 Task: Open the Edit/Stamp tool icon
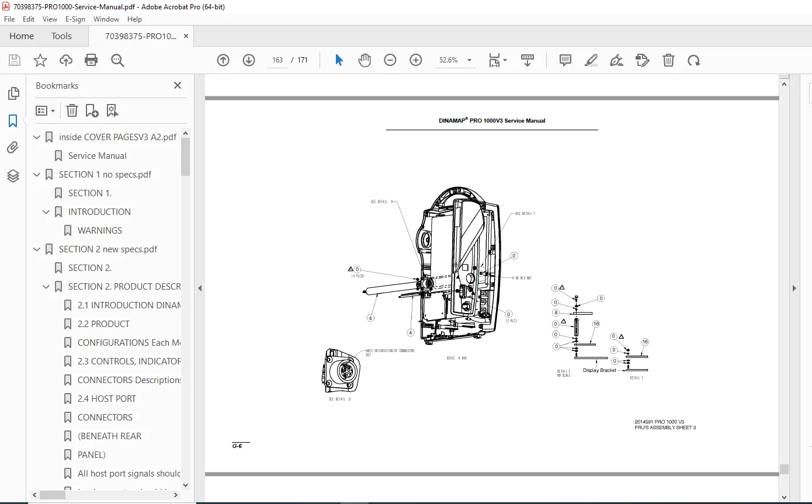point(643,60)
